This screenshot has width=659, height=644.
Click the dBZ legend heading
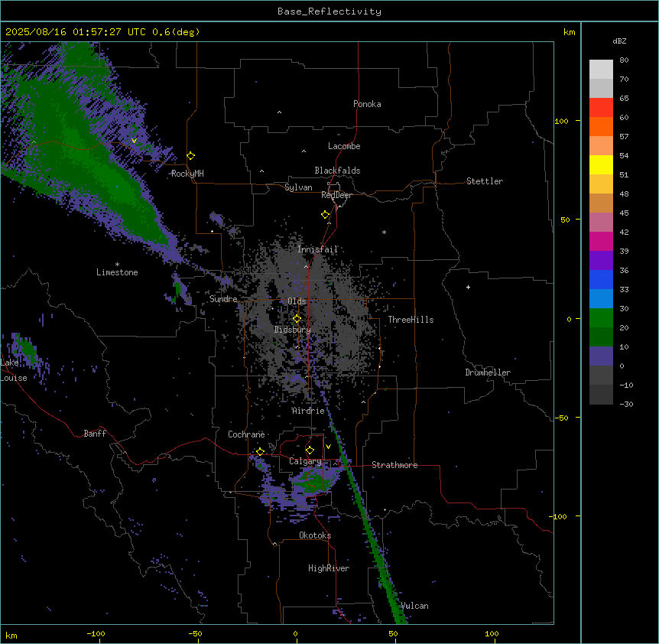(619, 41)
